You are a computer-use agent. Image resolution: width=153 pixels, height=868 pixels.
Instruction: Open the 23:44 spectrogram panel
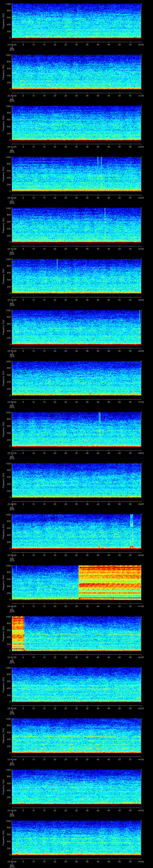coord(76,786)
